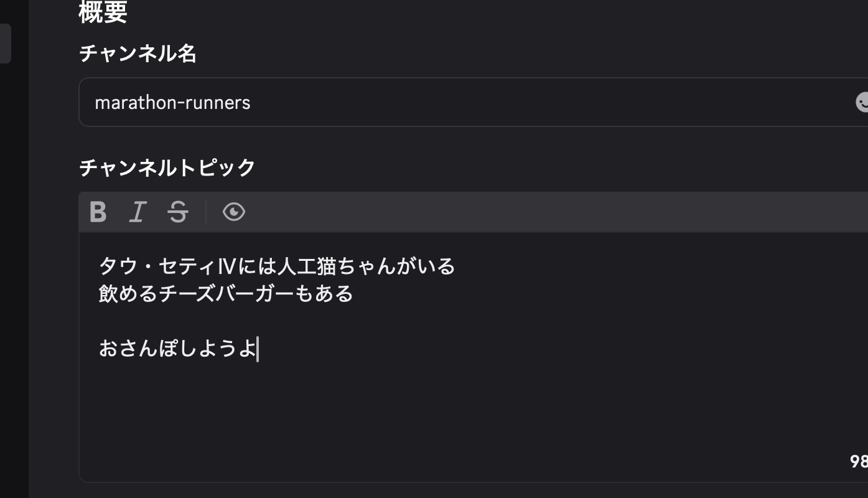
Task: Click the チャンネルトピック label
Action: click(x=167, y=167)
